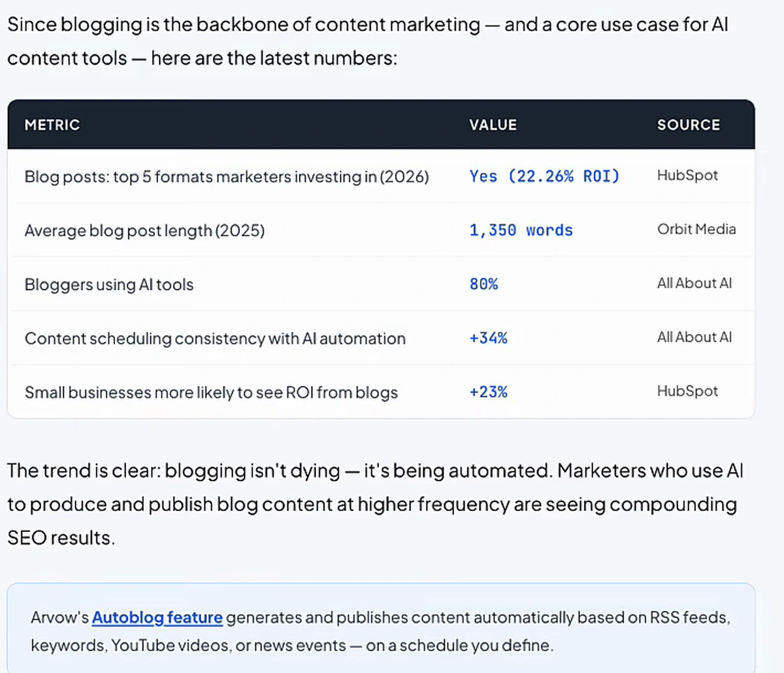The height and width of the screenshot is (673, 784).
Task: Select the SOURCE column header
Action: [x=689, y=125]
